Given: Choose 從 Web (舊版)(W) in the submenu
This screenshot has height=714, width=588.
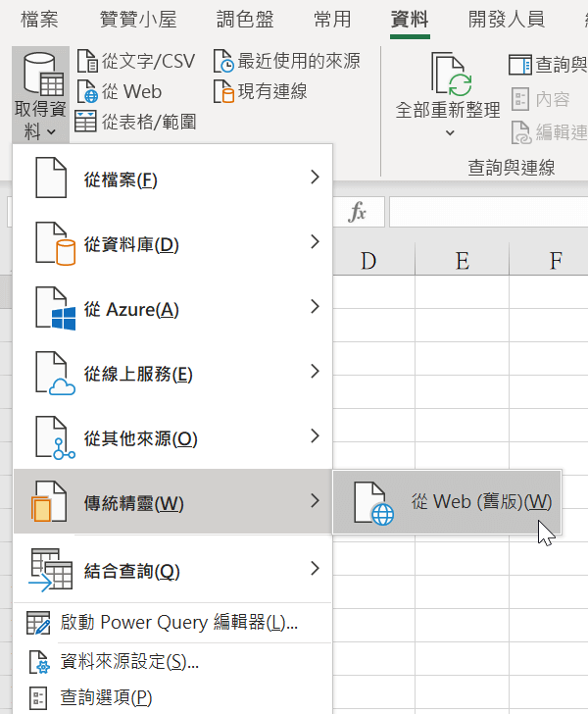Looking at the screenshot, I should pyautogui.click(x=448, y=502).
